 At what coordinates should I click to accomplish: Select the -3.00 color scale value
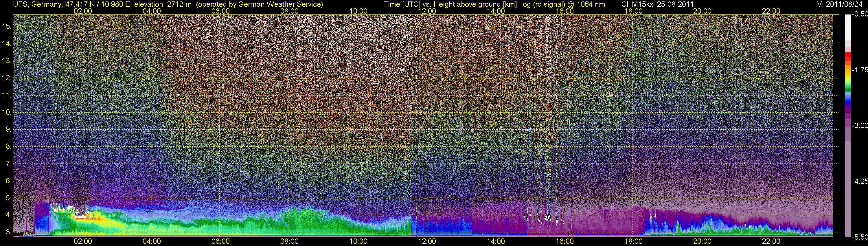point(860,125)
